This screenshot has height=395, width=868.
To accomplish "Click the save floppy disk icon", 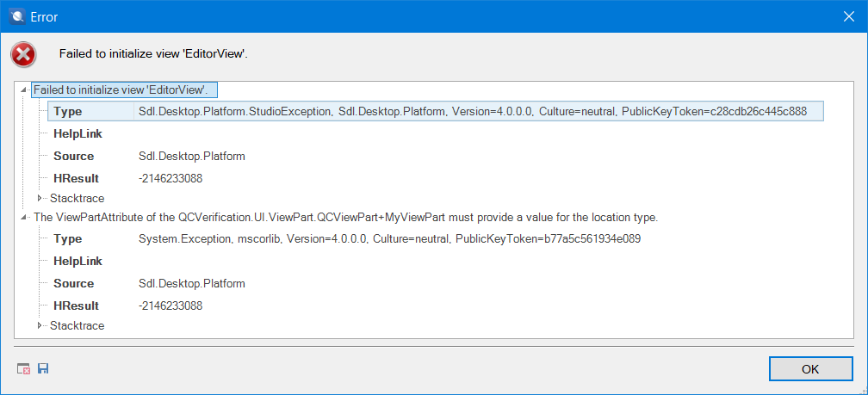I will pos(43,368).
